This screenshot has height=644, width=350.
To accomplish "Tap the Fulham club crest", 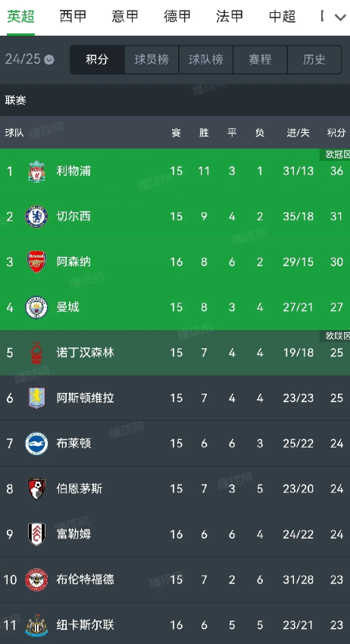I will pyautogui.click(x=36, y=534).
